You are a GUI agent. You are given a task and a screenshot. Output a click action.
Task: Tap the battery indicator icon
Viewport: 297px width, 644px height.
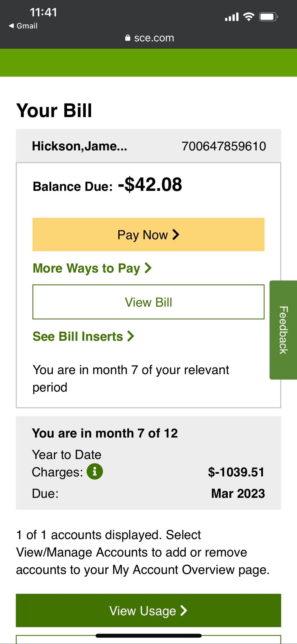click(x=269, y=17)
